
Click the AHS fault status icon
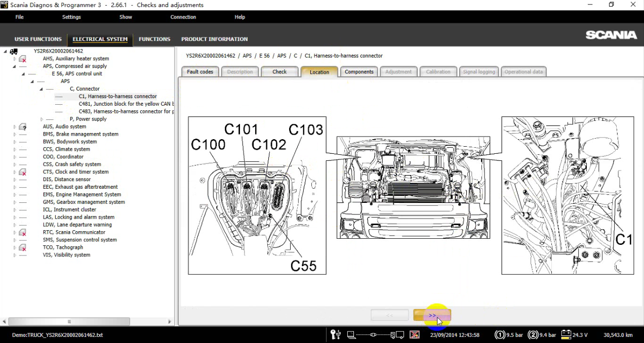pos(23,59)
